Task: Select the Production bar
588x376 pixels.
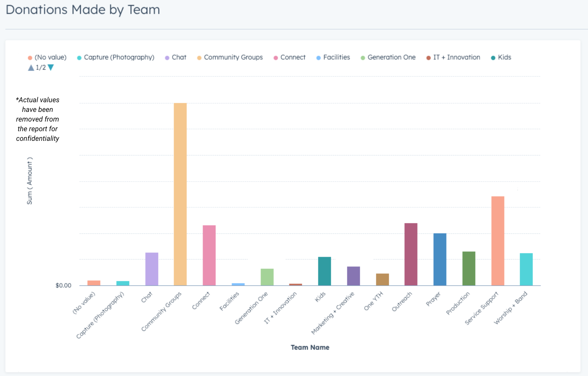Action: tap(469, 268)
